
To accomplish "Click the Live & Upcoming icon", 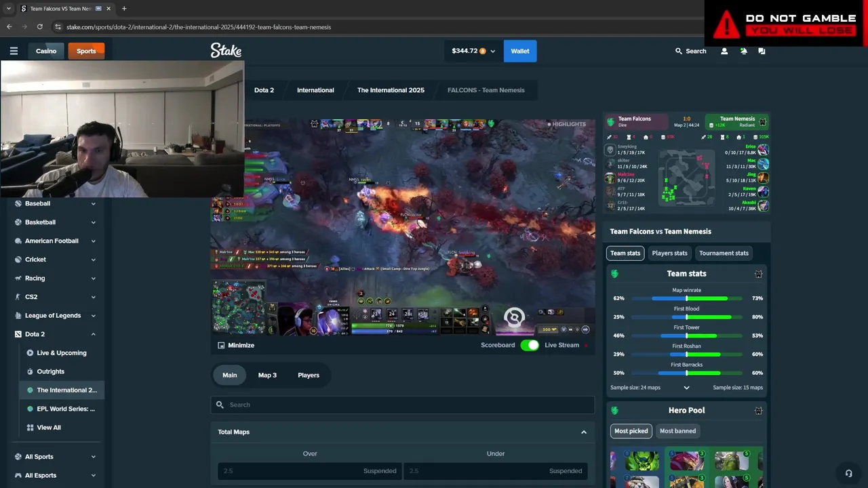I will click(30, 352).
